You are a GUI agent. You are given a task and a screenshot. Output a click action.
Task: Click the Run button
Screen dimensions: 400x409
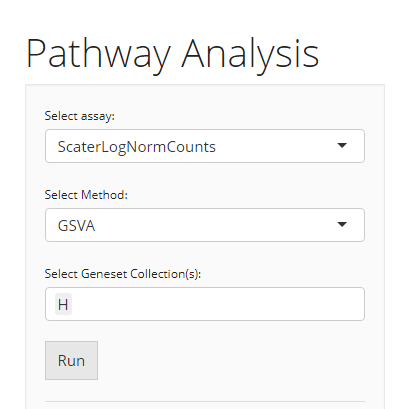(71, 360)
